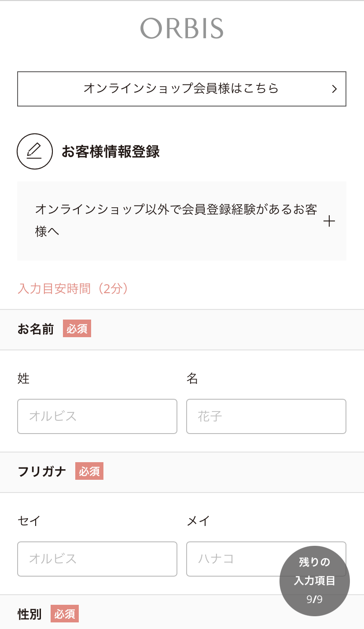
Task: Click the フリガナ section header
Action: coord(182,472)
